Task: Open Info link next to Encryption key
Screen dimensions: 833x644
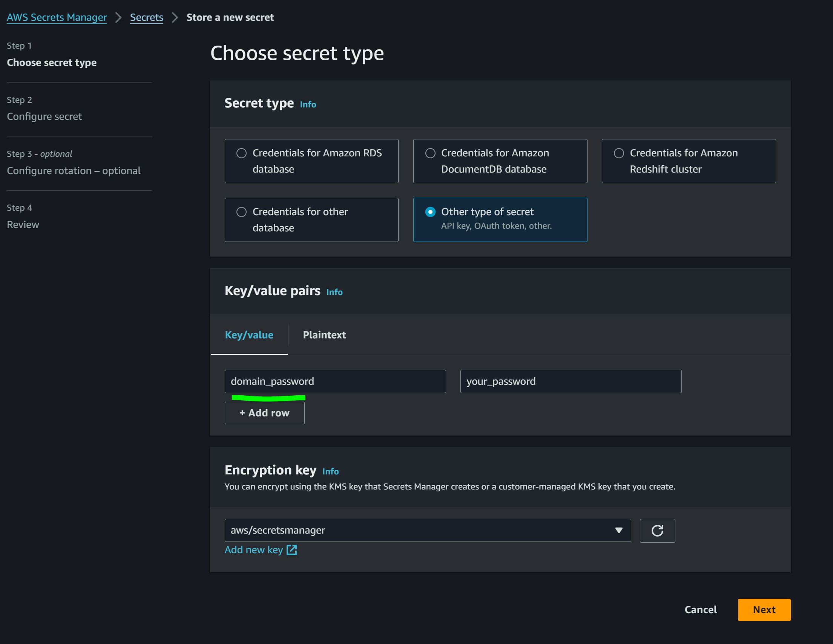Action: pyautogui.click(x=330, y=472)
